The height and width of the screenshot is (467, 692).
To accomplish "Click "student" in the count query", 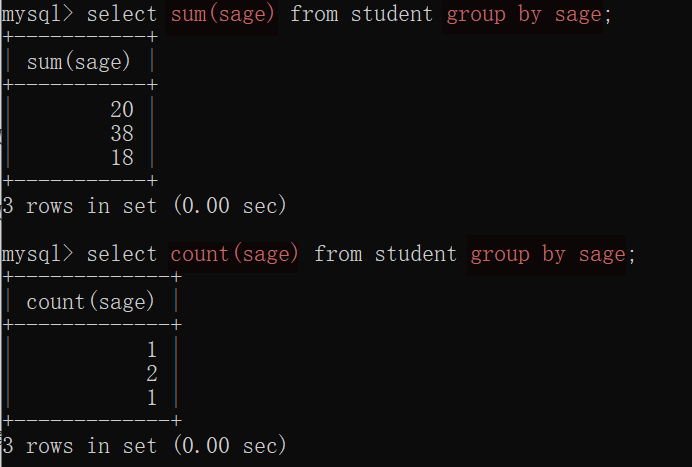I will 416,254.
